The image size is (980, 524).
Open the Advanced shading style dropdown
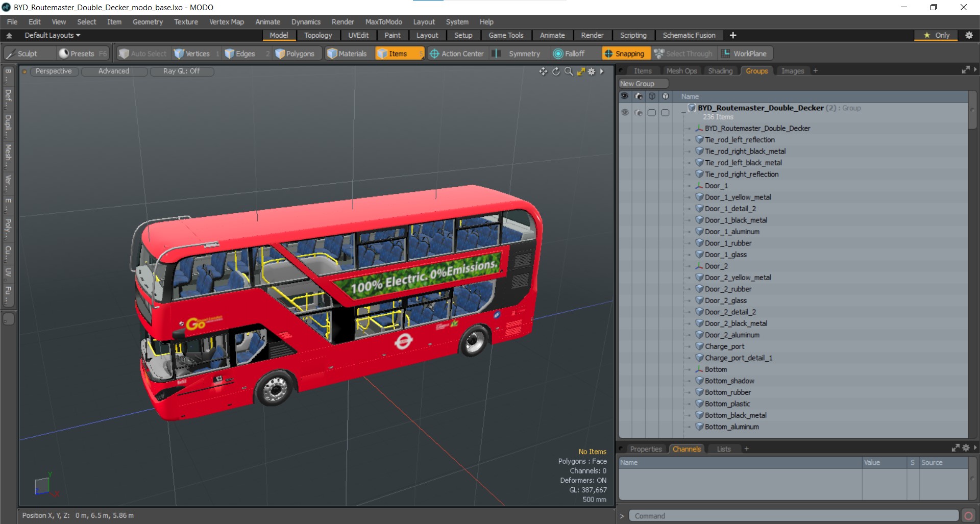click(114, 71)
